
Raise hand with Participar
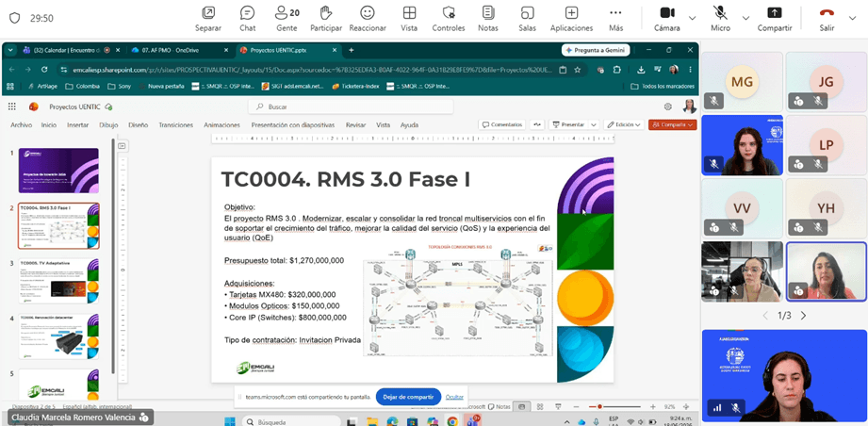point(326,18)
